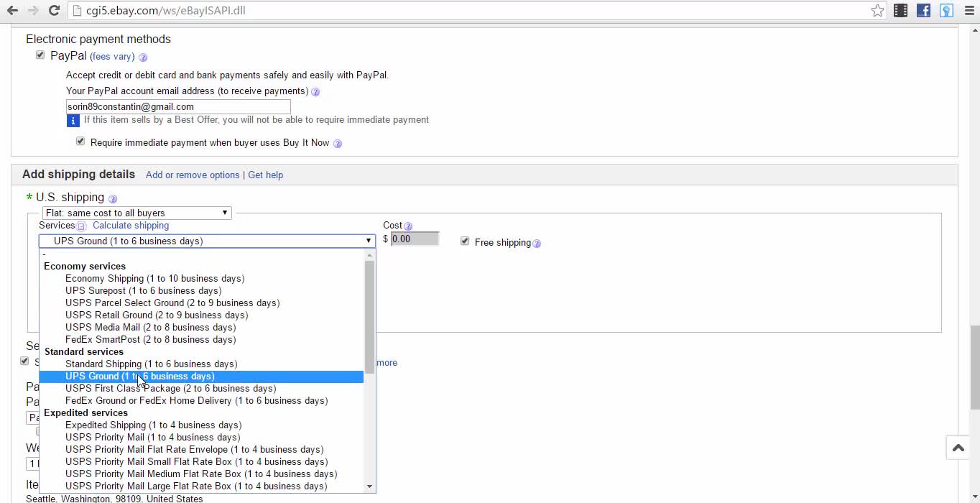The height and width of the screenshot is (503, 980).
Task: Select highlighted UPS Ground list option
Action: (201, 376)
